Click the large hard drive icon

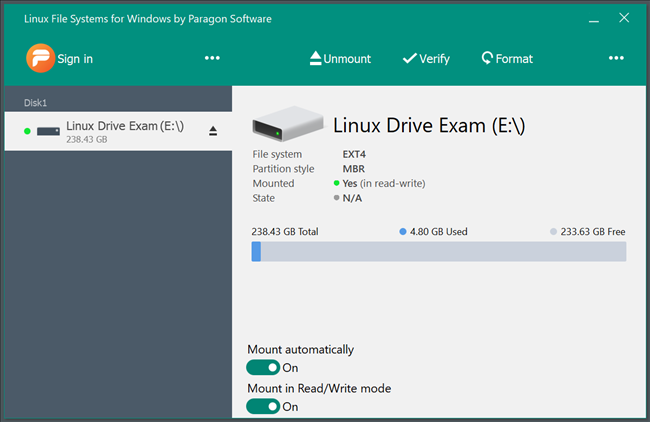coord(287,126)
